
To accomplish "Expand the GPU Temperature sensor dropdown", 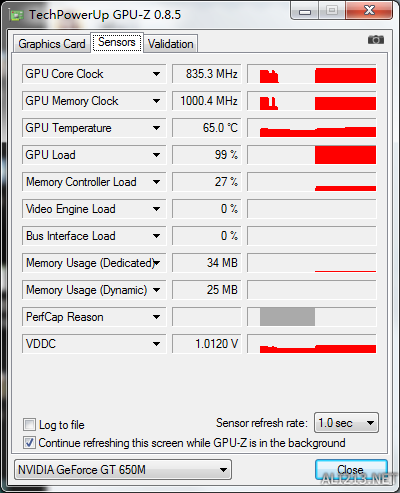I will [x=156, y=128].
